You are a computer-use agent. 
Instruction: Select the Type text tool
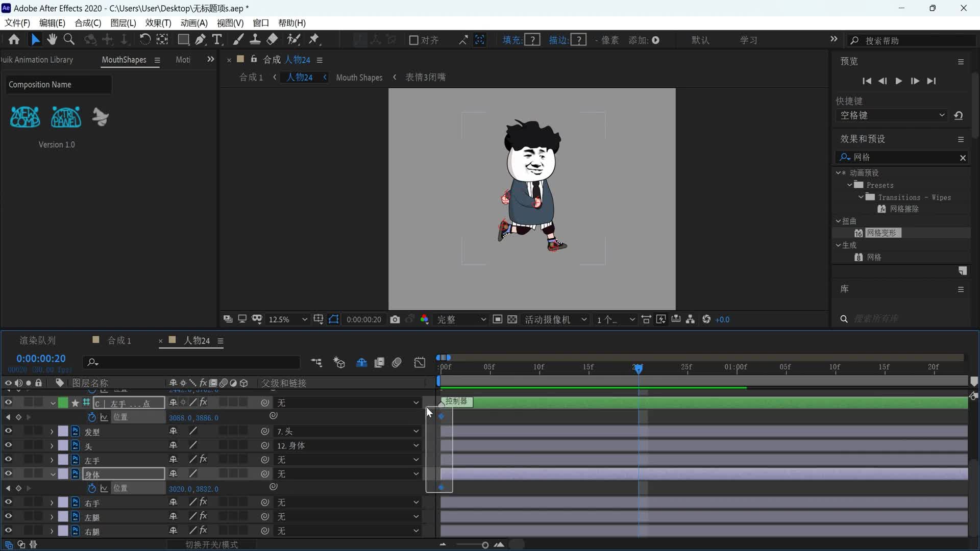pyautogui.click(x=217, y=39)
